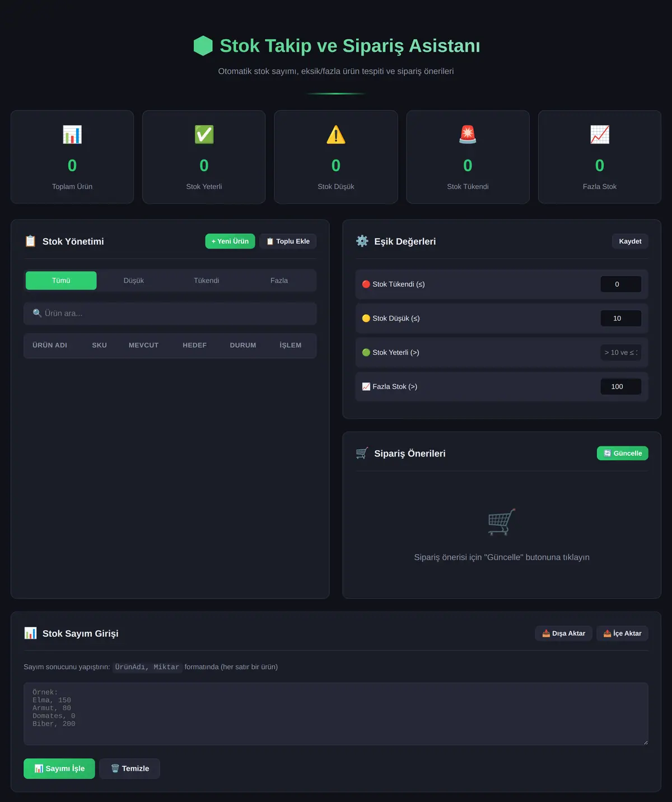This screenshot has height=802, width=672.
Task: Click the red circle icon beside Stok Tükendi (≤)
Action: tap(366, 285)
